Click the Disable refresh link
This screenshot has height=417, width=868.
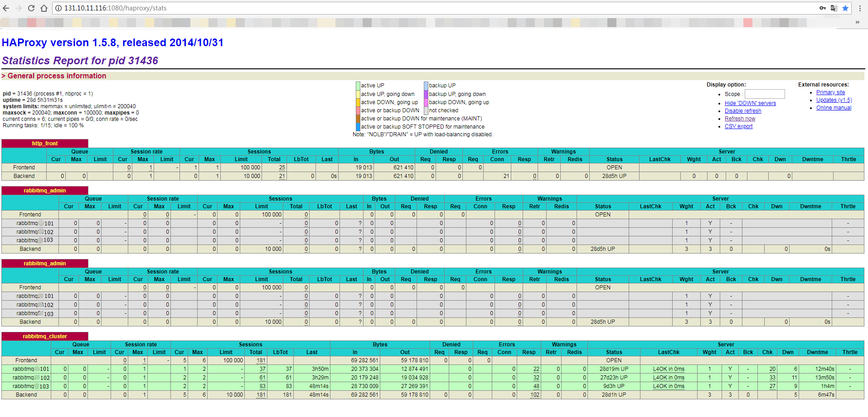pyautogui.click(x=743, y=111)
